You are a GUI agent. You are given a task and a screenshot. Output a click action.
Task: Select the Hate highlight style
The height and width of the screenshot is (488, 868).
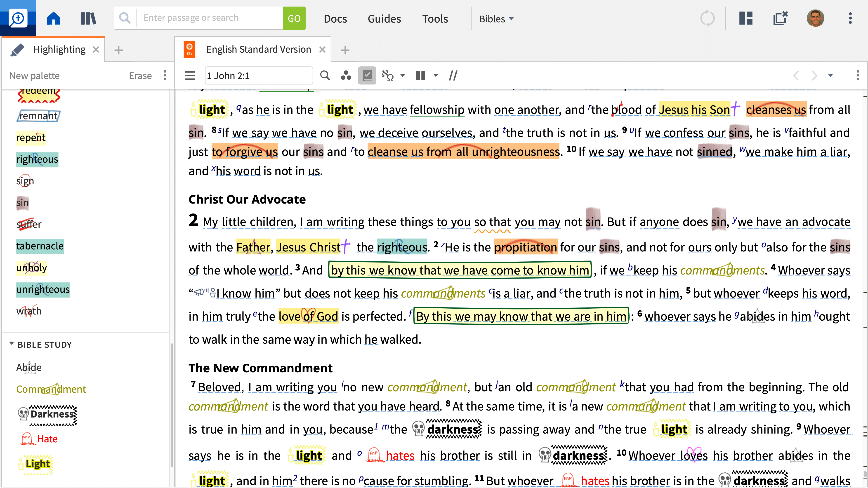tap(39, 439)
